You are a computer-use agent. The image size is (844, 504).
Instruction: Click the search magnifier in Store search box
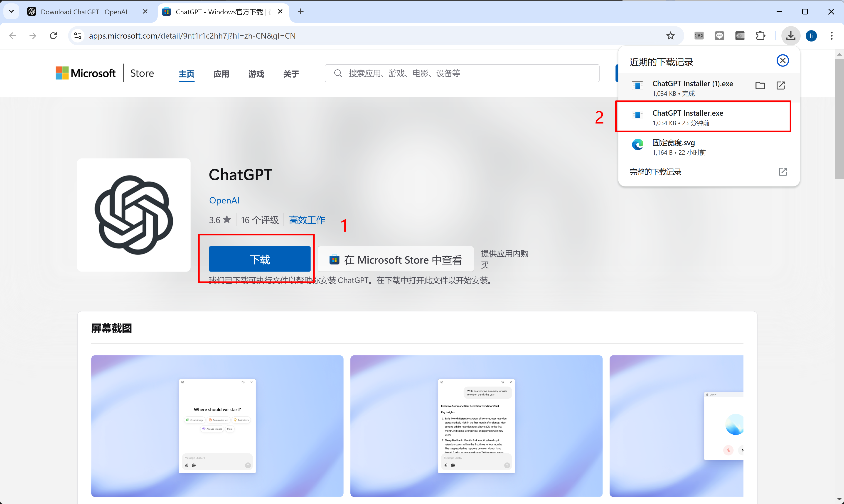coord(338,73)
